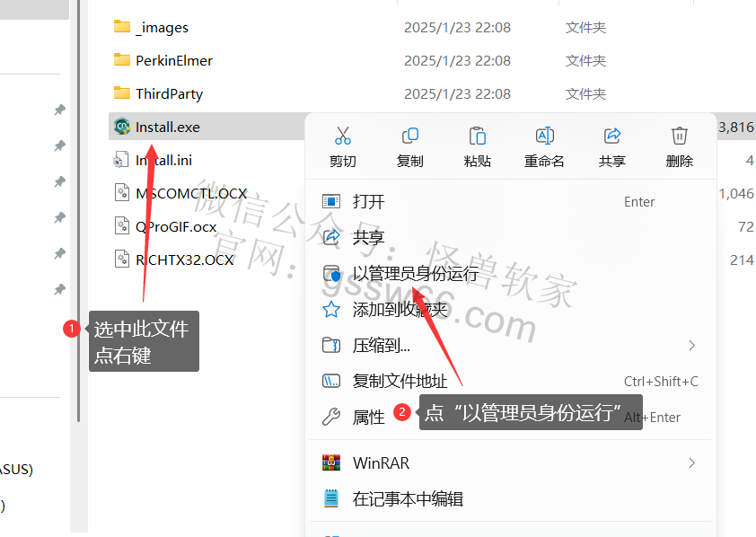
Task: Click the Cut (剪切) scissors icon
Action: click(x=343, y=136)
